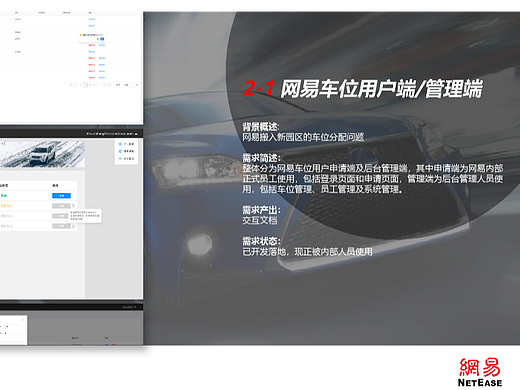Click the orange warning icon in popconfirm bubble
Image resolution: width=520 pixels, height=390 pixels.
tap(81, 35)
